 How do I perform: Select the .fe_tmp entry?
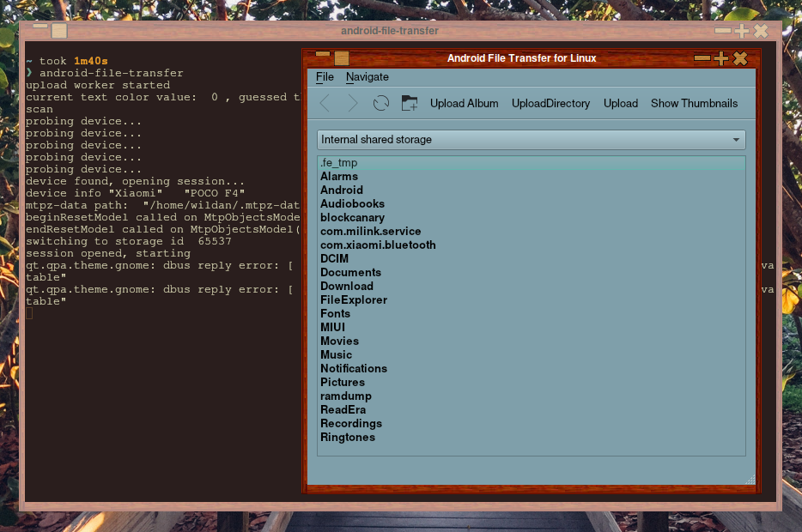(x=338, y=163)
